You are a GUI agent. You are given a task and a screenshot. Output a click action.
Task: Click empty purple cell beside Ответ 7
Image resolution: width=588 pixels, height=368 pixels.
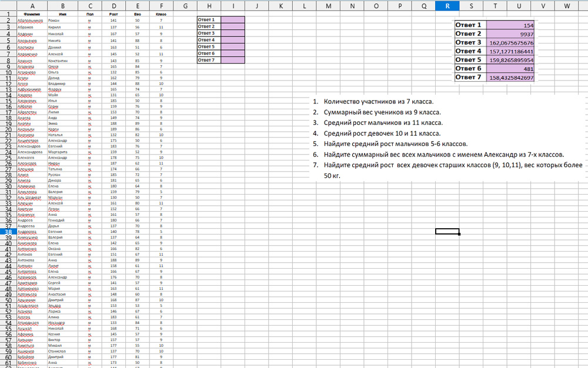point(233,60)
